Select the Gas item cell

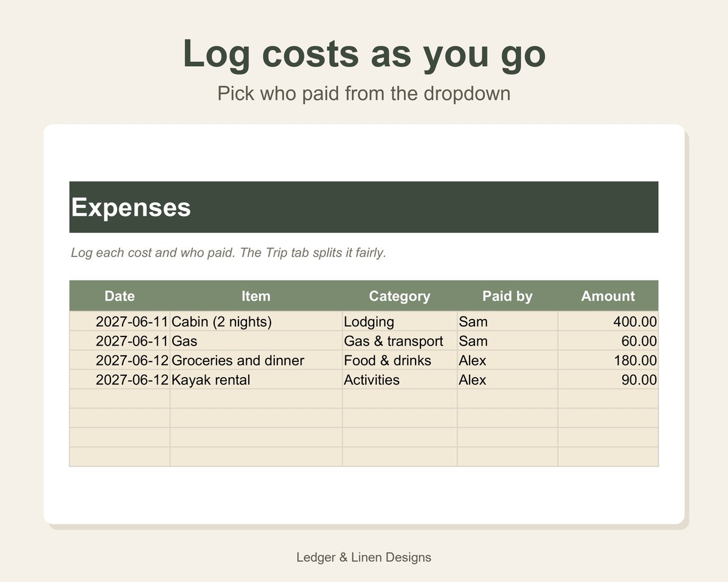pos(256,341)
